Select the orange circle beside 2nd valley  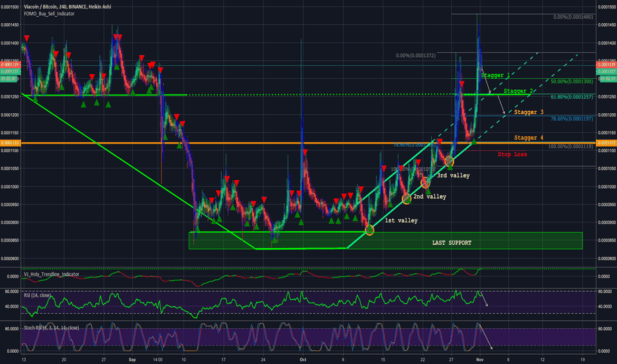click(406, 199)
